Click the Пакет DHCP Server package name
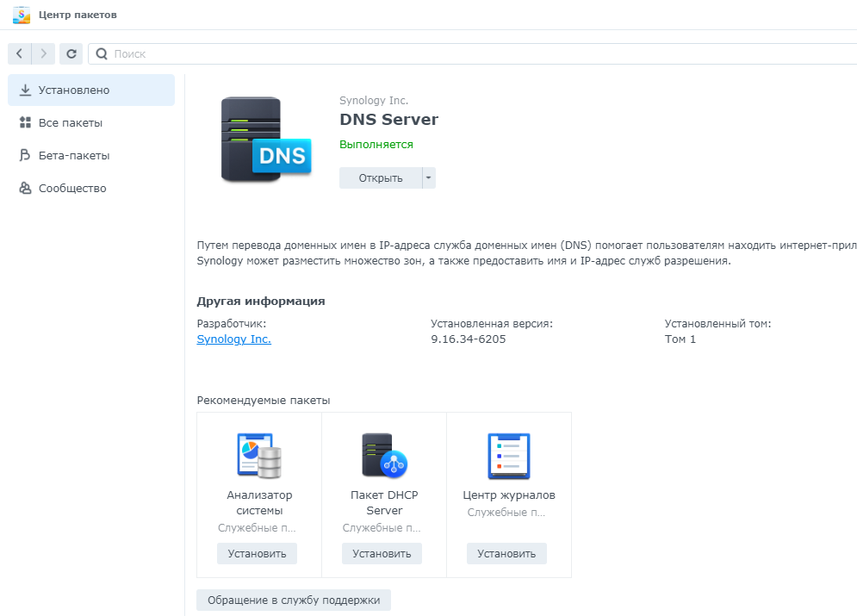The image size is (857, 616). (x=384, y=503)
